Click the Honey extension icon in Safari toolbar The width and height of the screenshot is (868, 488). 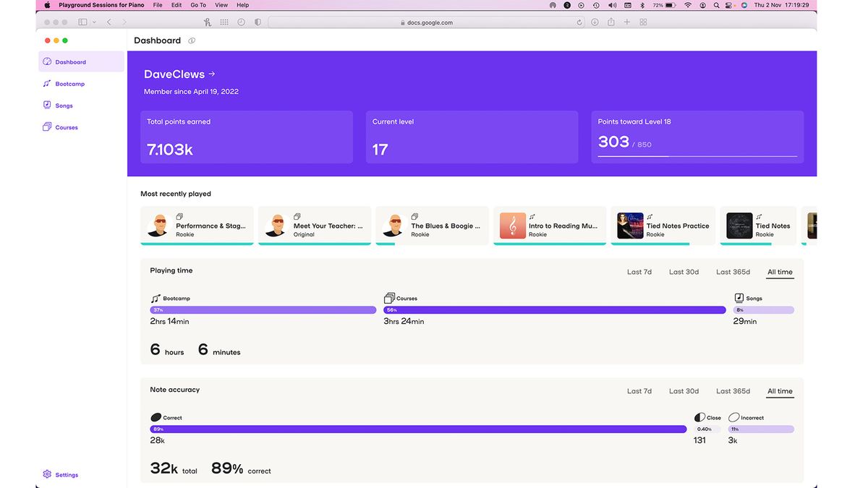(x=208, y=22)
